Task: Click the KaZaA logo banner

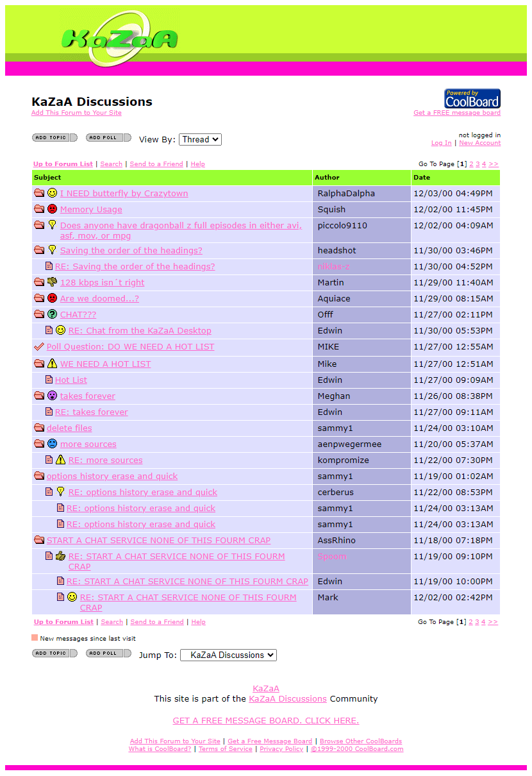Action: 119,38
